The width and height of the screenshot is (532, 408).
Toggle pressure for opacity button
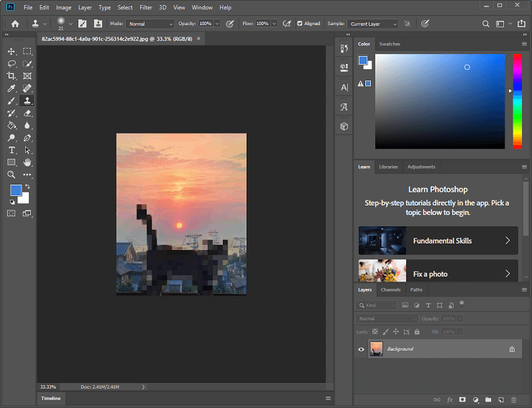[x=230, y=24]
